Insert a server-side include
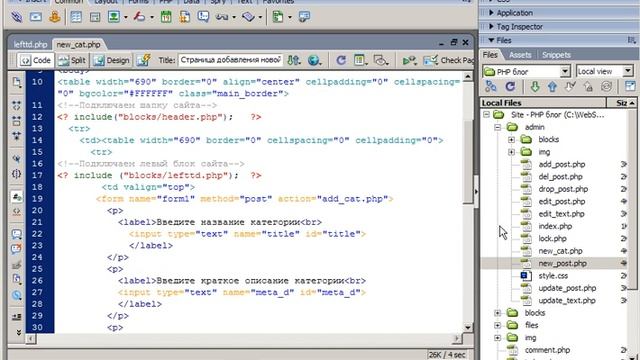This screenshot has height=360, width=640. [x=184, y=17]
